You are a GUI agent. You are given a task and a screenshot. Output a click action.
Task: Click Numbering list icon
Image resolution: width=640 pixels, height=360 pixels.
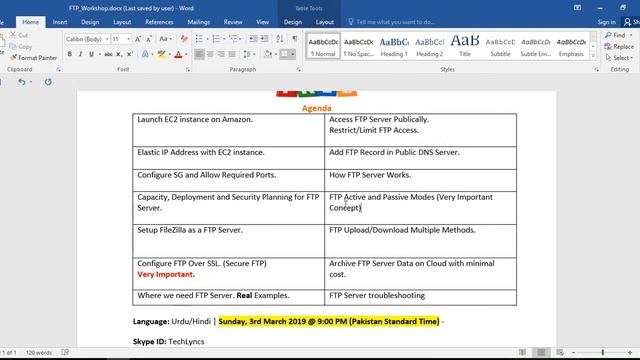click(216, 39)
